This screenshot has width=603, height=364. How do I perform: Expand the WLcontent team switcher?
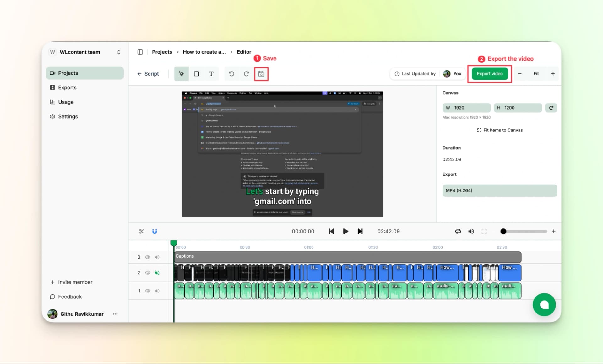[x=118, y=52]
